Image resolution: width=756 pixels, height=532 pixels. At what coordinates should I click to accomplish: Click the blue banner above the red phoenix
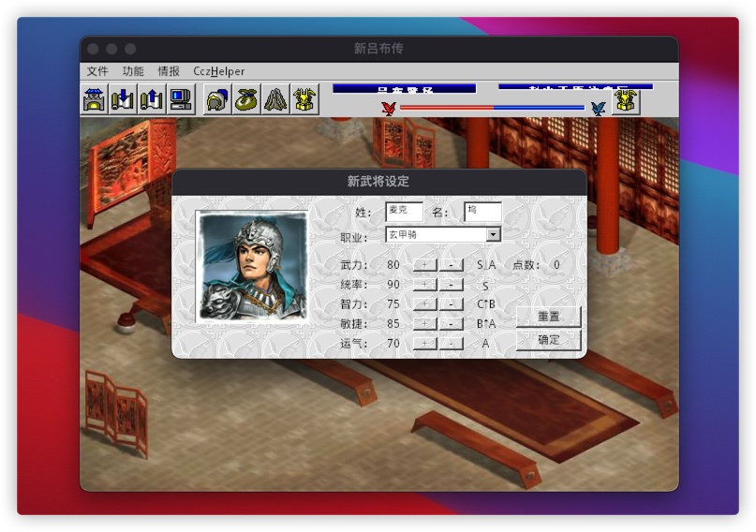tap(405, 88)
